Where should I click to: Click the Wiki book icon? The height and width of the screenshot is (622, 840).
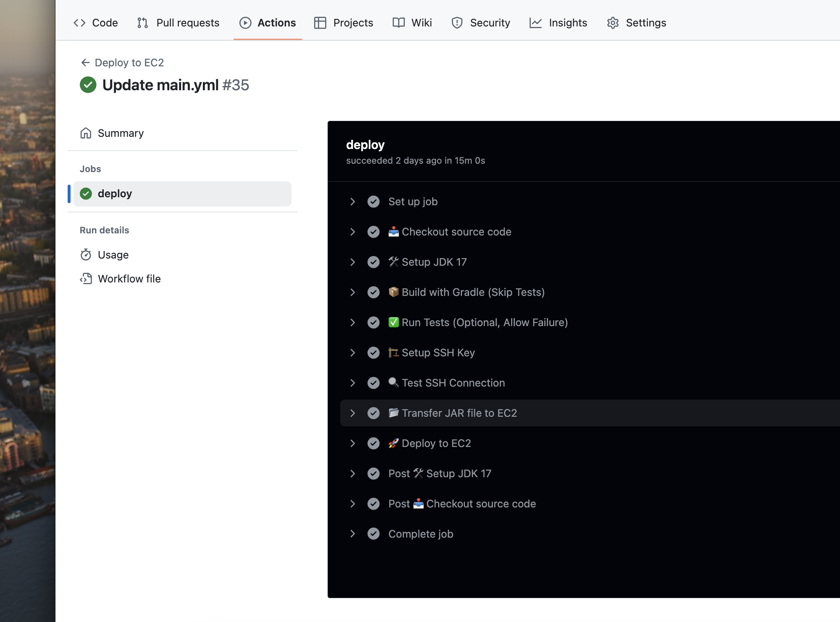(x=398, y=23)
